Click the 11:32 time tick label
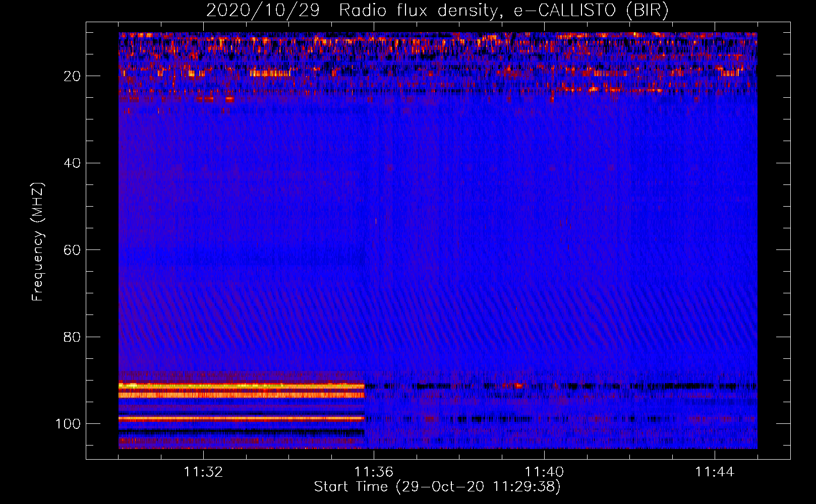This screenshot has height=504, width=816. (203, 472)
